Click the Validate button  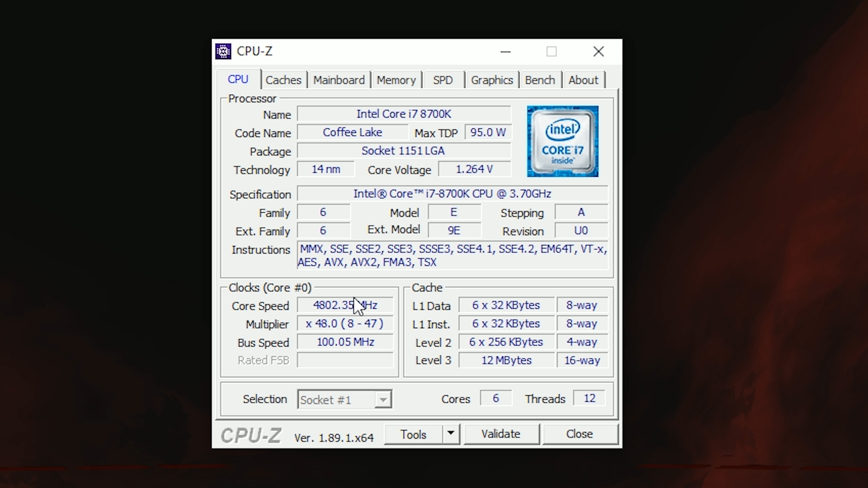[x=501, y=434]
